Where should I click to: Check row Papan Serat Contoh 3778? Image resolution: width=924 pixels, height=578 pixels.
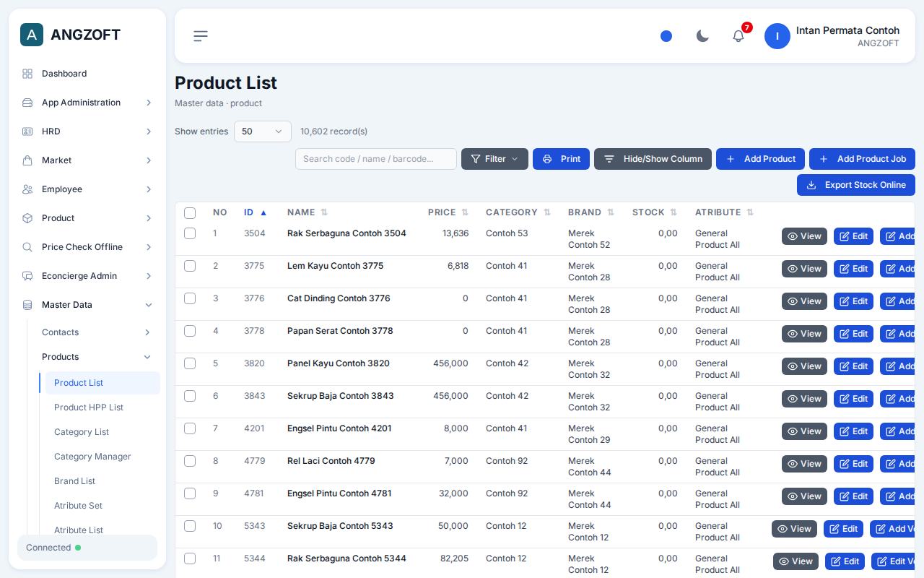[x=190, y=331]
